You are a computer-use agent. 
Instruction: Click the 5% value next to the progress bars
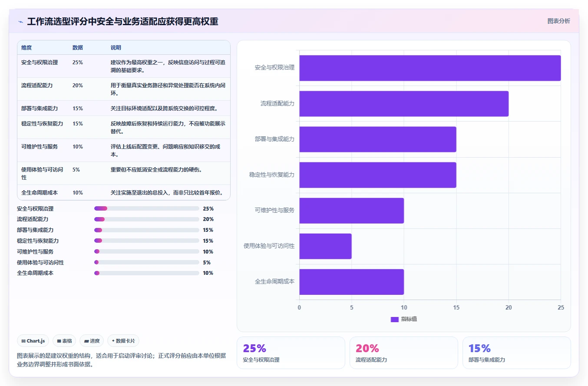(207, 262)
